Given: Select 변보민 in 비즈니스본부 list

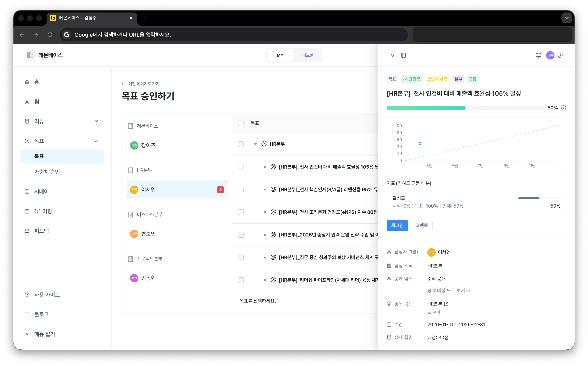Looking at the screenshot, I should 177,234.
